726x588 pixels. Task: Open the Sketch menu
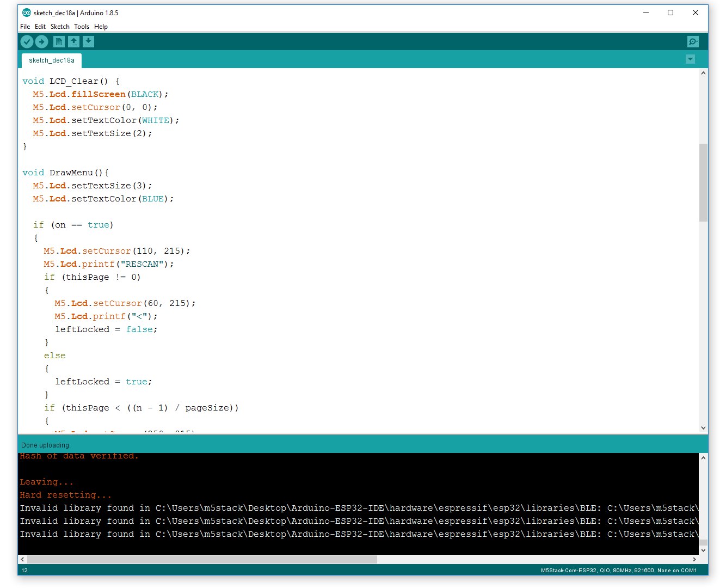tap(60, 27)
